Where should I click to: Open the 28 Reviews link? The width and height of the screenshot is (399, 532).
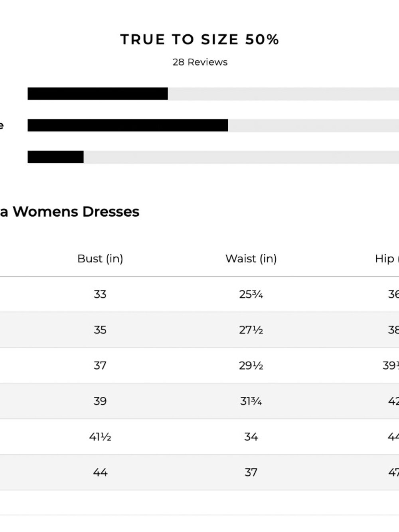(x=200, y=62)
